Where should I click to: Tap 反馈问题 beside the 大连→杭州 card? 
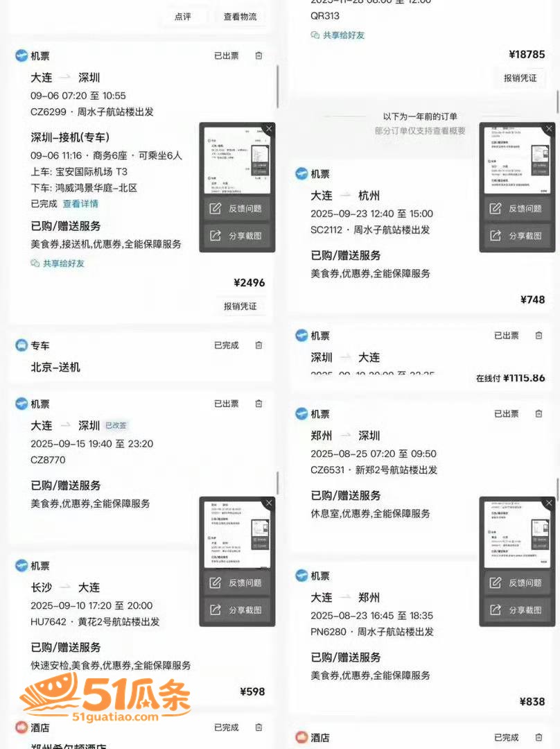pos(517,209)
